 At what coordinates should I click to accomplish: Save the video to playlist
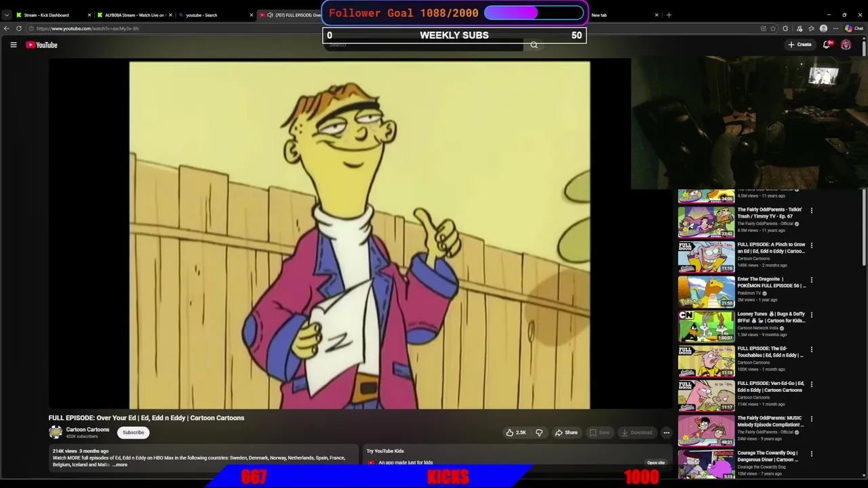click(x=599, y=432)
